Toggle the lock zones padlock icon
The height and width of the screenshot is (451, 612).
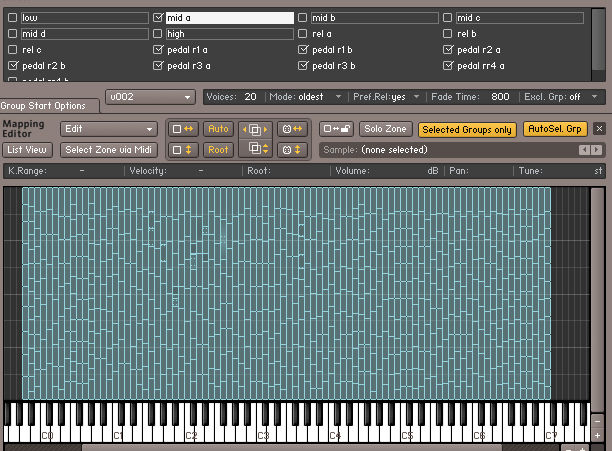pos(336,129)
